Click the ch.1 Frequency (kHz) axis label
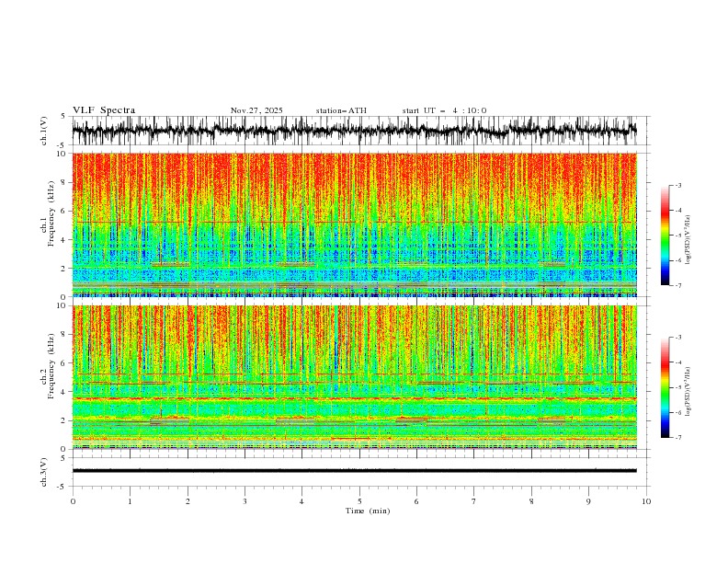 (x=47, y=224)
